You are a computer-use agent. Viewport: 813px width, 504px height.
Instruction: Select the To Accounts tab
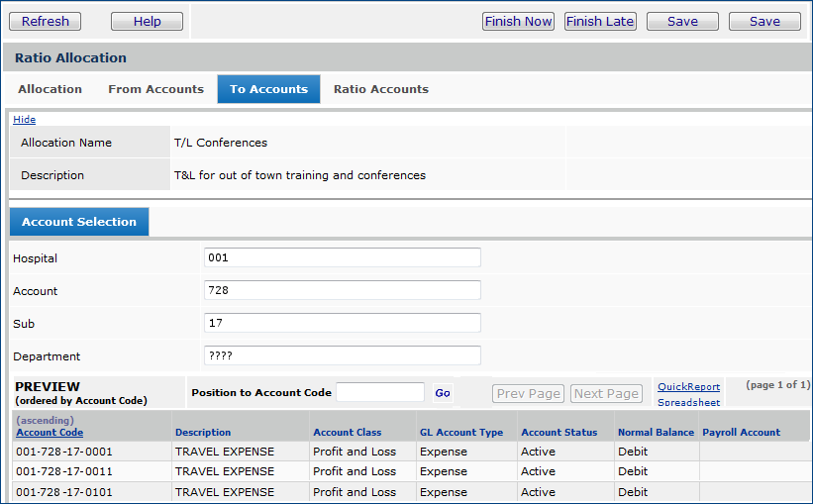point(268,89)
